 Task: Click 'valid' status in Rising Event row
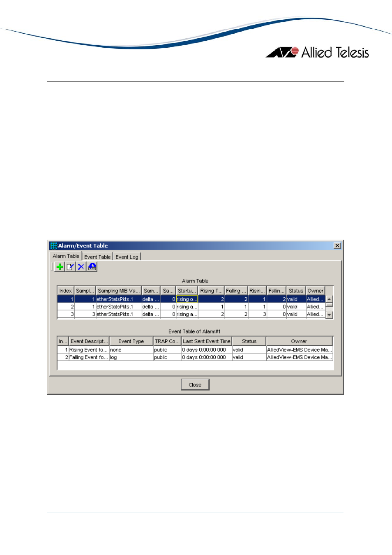point(249,350)
